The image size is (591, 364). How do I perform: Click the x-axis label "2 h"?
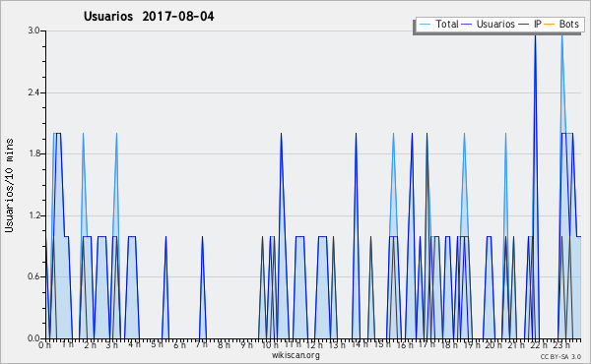coord(90,344)
